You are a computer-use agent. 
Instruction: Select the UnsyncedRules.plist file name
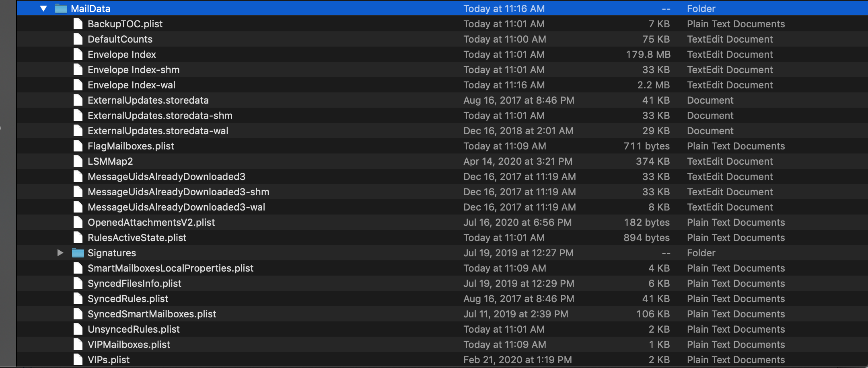[x=134, y=329]
